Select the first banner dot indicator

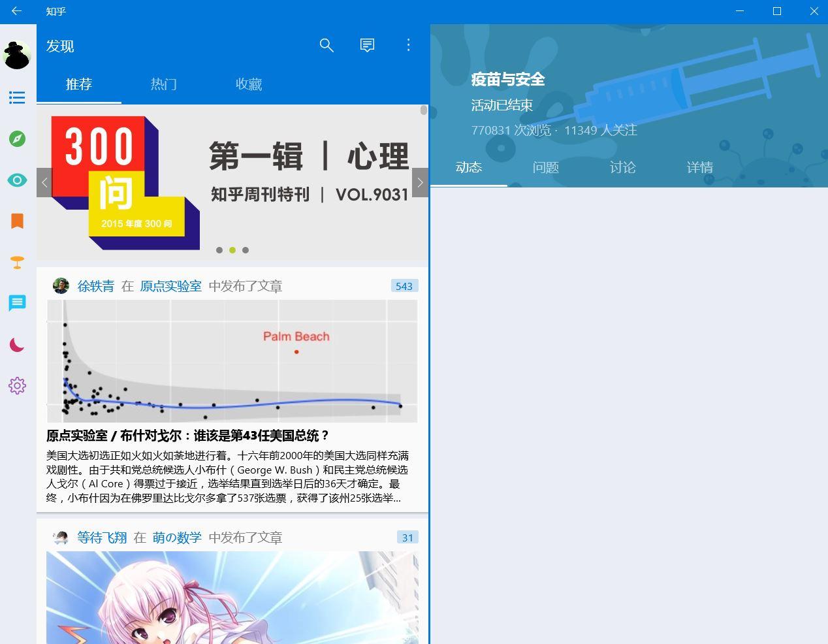219,250
